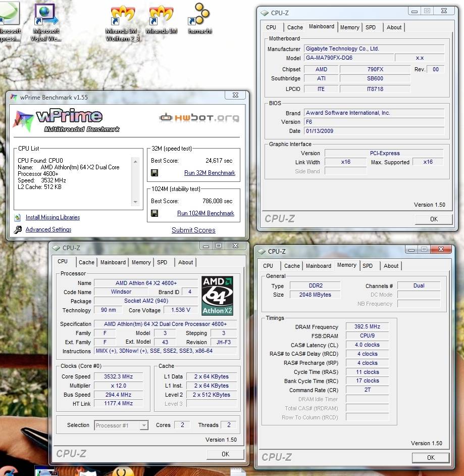Switch to Mainboard tab in Memory CPU-Z window
464x476 pixels.
pyautogui.click(x=319, y=266)
